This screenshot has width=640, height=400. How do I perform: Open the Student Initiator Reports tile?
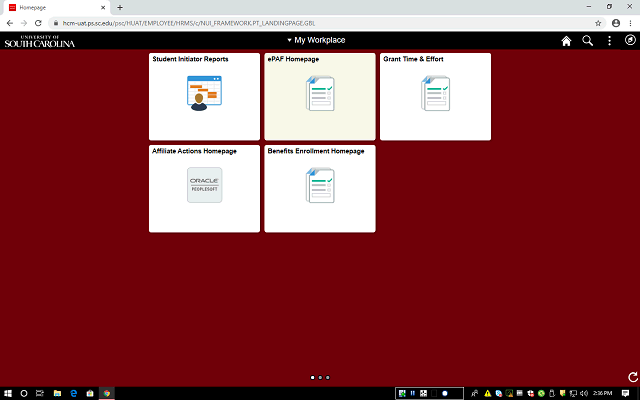[x=204, y=97]
